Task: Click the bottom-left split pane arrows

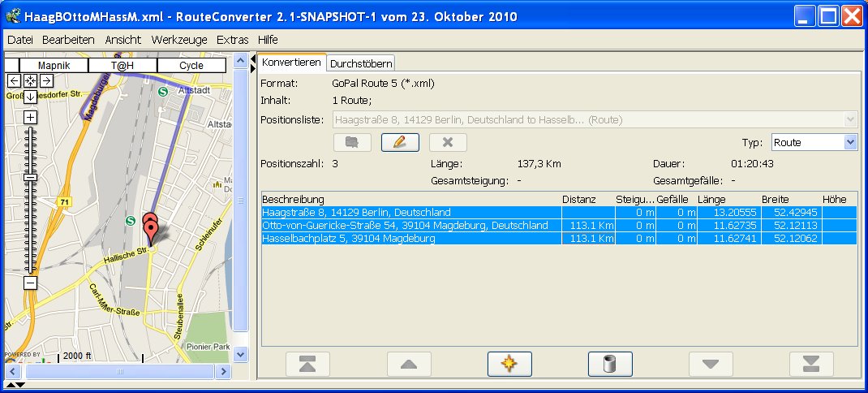Action: (15, 385)
